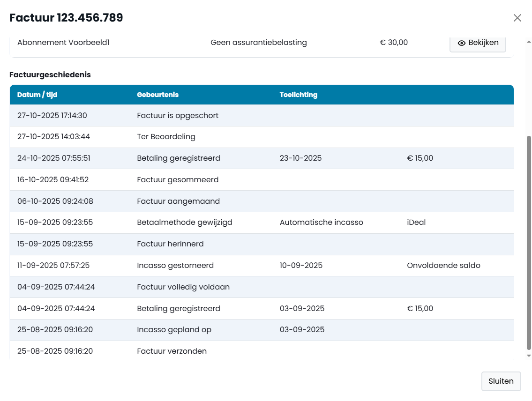Select the 'Ter Beoordeling' event
532x401 pixels.
tap(166, 137)
